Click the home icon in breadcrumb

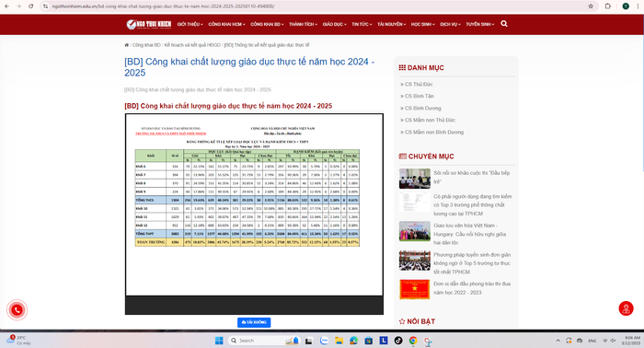click(127, 45)
